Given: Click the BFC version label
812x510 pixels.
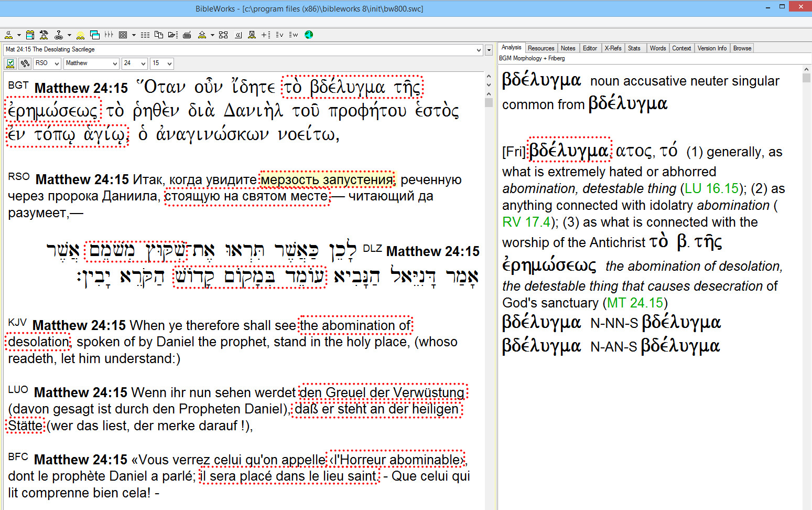Looking at the screenshot, I should [18, 456].
